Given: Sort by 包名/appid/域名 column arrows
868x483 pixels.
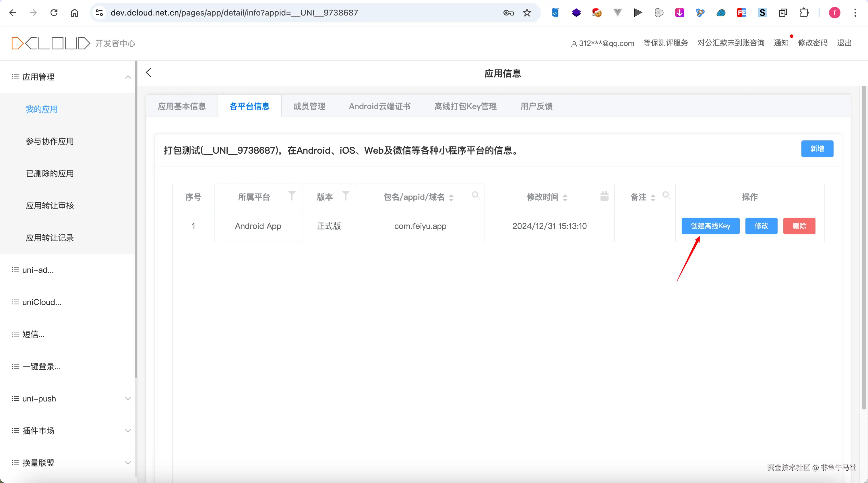Looking at the screenshot, I should coord(451,198).
